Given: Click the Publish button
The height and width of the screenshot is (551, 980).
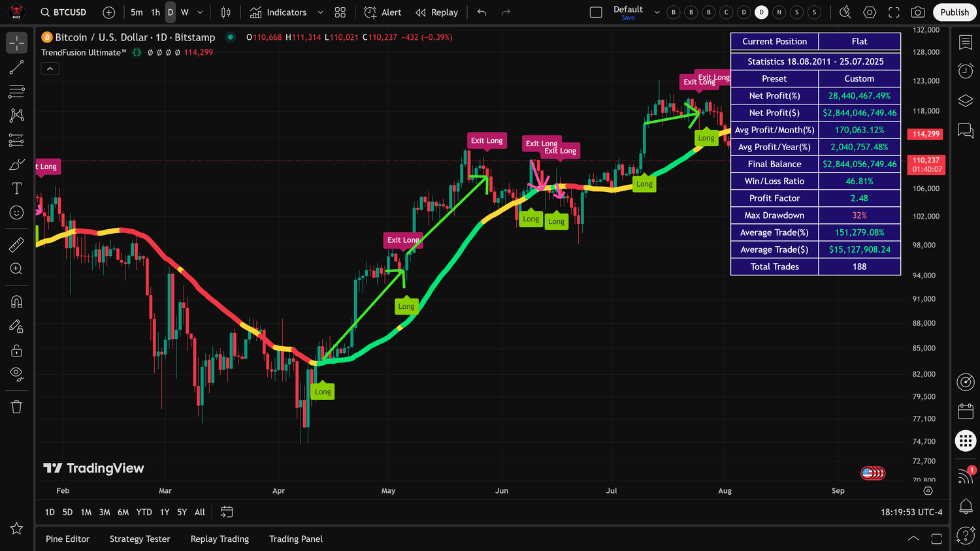Looking at the screenshot, I should [x=955, y=12].
